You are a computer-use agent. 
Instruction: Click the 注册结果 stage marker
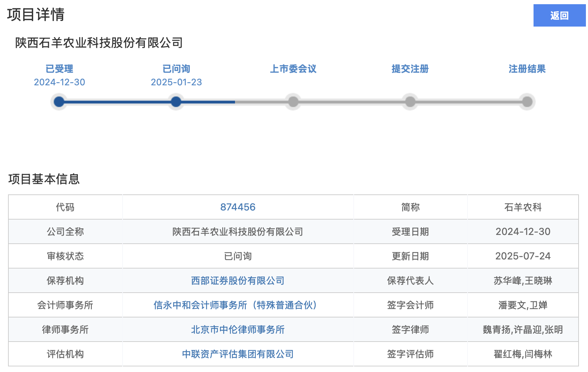point(527,102)
